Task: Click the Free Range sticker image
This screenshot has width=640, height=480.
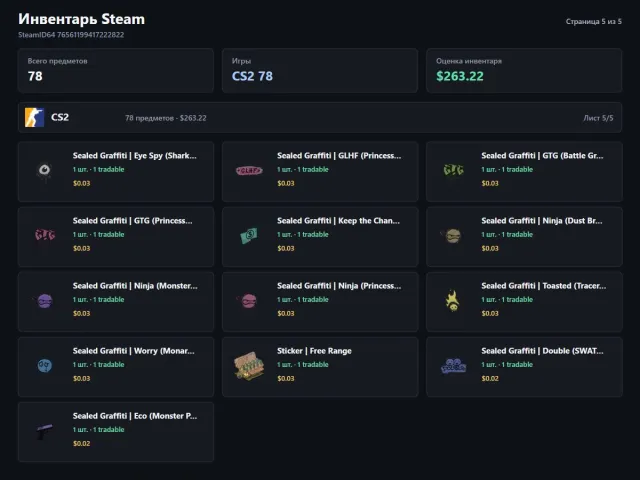Action: (x=249, y=365)
